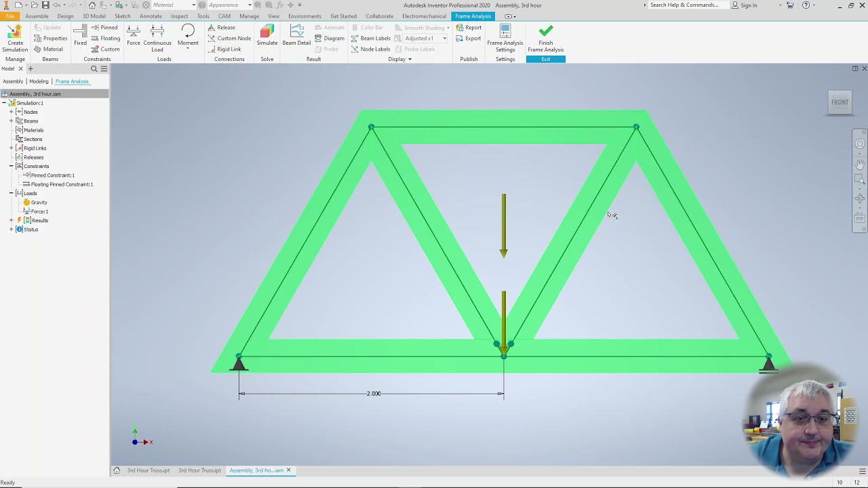Viewport: 868px width, 488px height.
Task: Add a new browser panel with plus
Action: (30, 69)
